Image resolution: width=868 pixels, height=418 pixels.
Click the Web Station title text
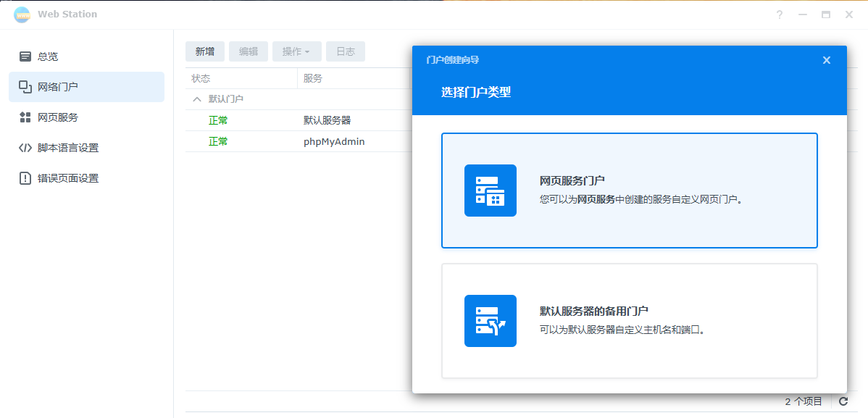pos(67,14)
